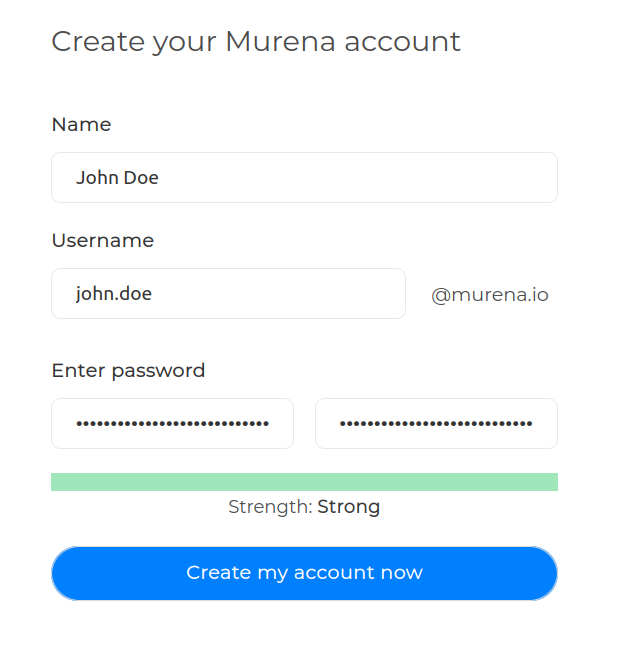Click the Create your Murena account heading
This screenshot has width=620, height=668.
click(256, 42)
